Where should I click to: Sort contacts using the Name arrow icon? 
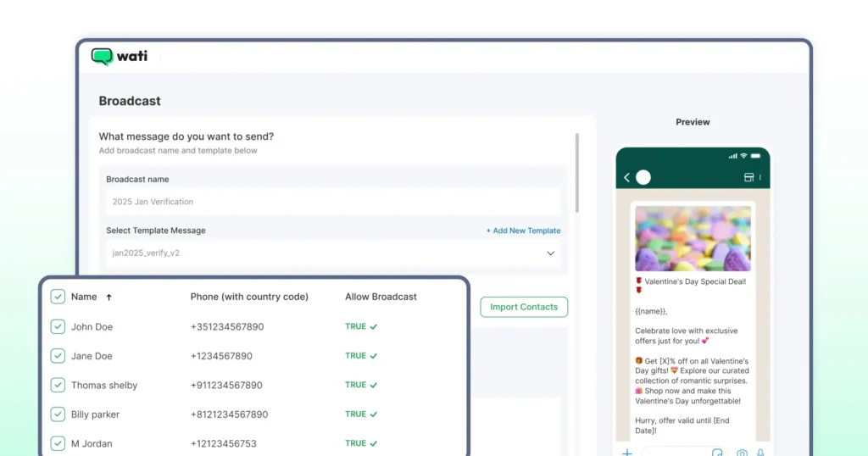point(108,298)
